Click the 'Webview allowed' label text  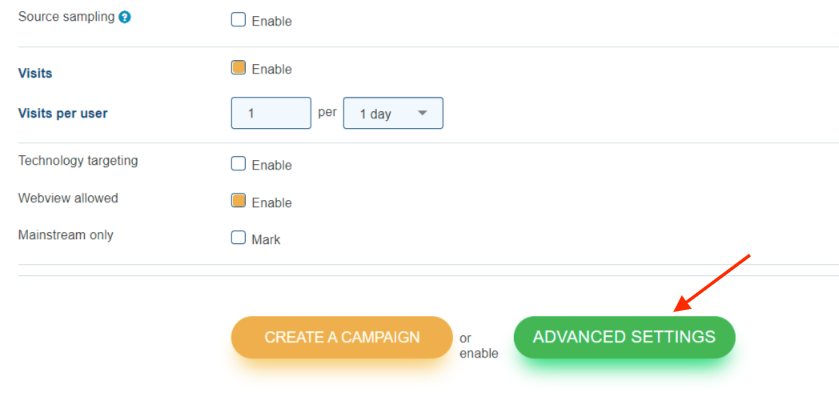click(68, 198)
